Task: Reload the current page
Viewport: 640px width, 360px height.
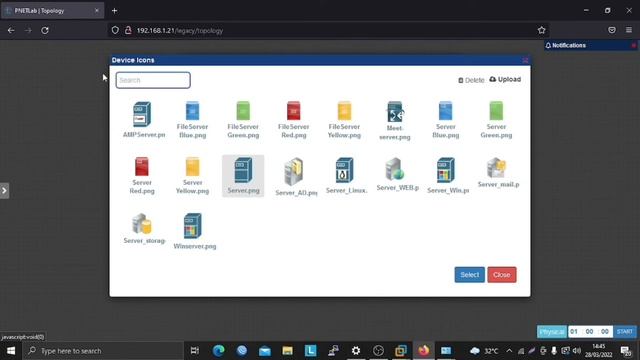Action: [45, 30]
